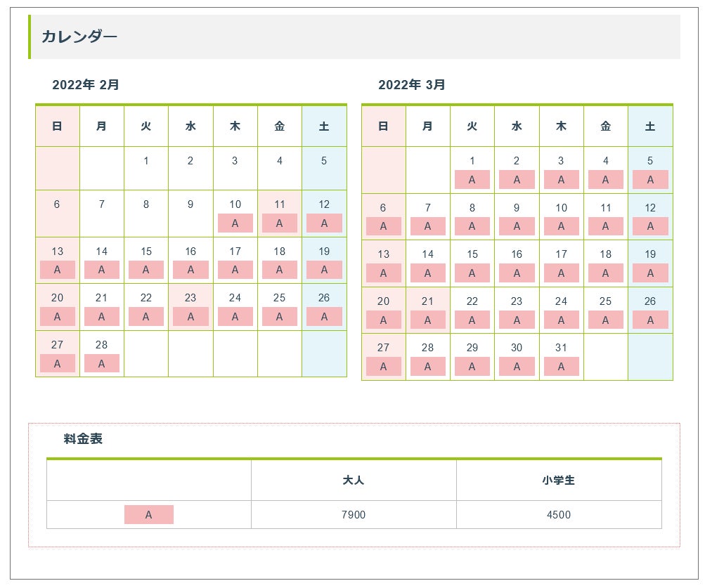Image resolution: width=705 pixels, height=588 pixels.
Task: Select the A plan on March 15
Action: (472, 273)
